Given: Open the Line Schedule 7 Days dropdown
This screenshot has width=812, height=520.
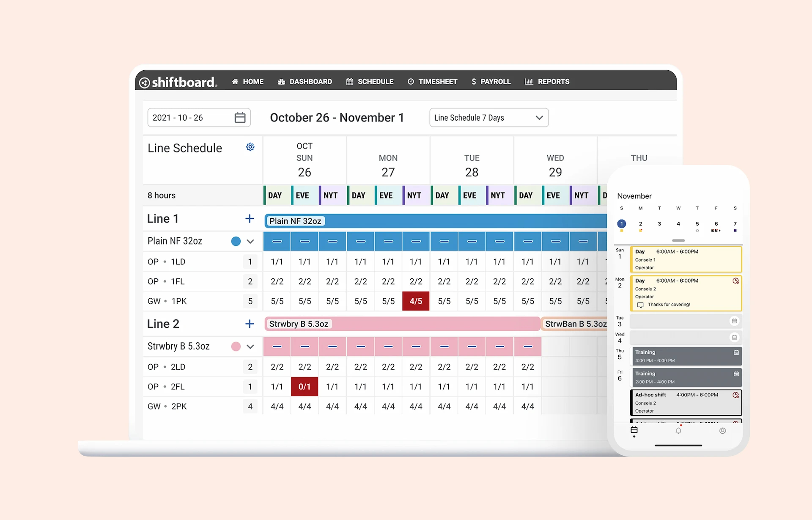Looking at the screenshot, I should pyautogui.click(x=488, y=118).
